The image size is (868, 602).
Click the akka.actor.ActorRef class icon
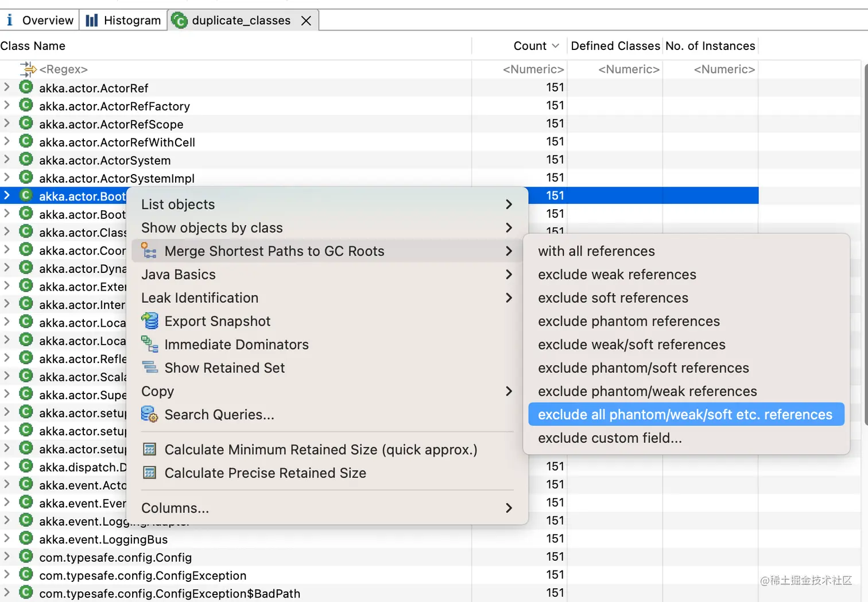pos(26,88)
